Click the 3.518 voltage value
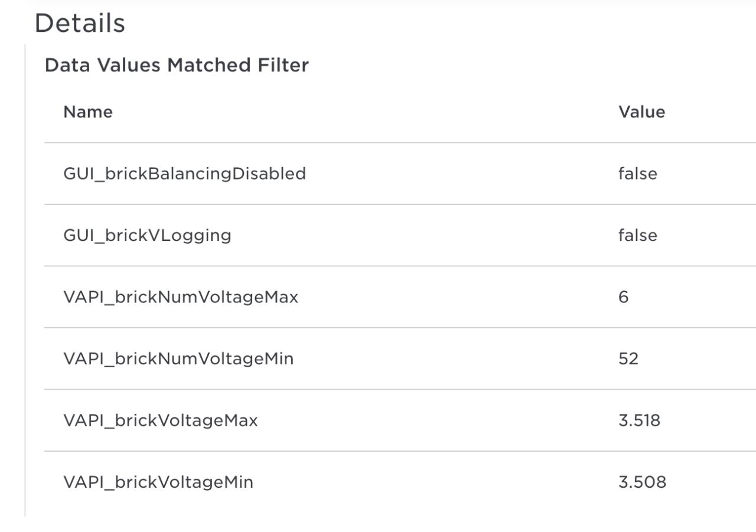 [x=639, y=420]
